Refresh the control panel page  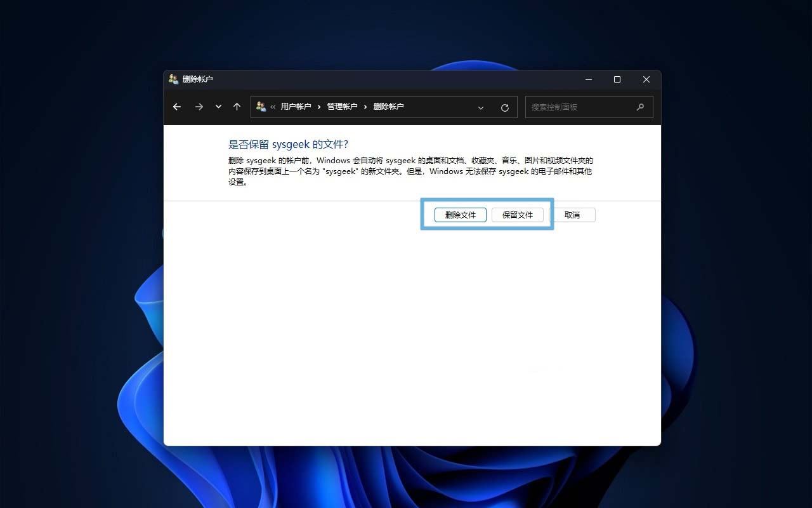505,107
